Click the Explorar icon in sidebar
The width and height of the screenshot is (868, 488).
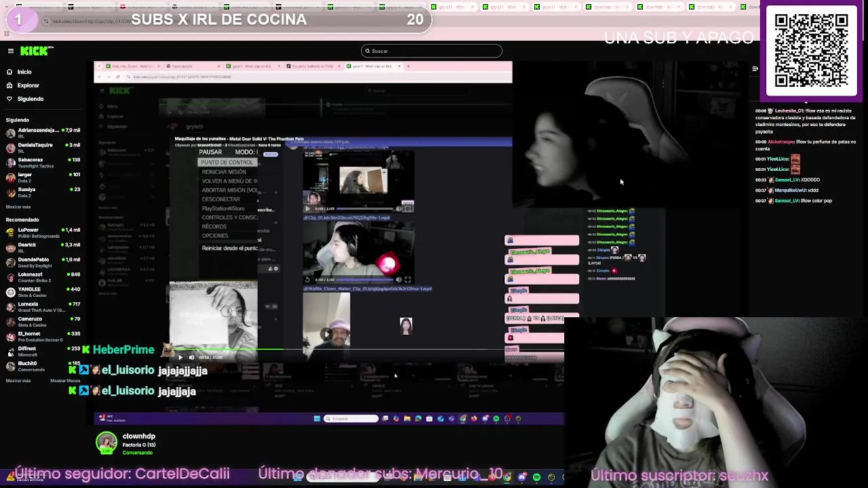pyautogui.click(x=9, y=85)
